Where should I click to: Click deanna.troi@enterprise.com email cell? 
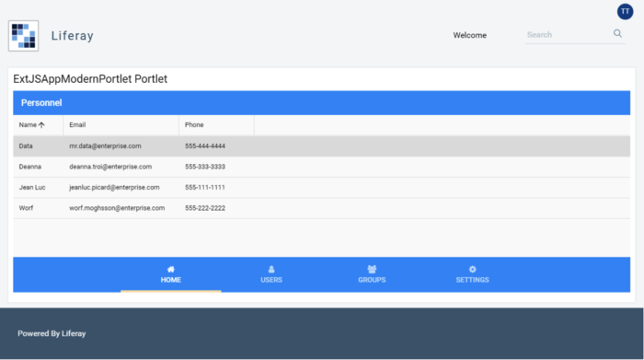point(110,167)
